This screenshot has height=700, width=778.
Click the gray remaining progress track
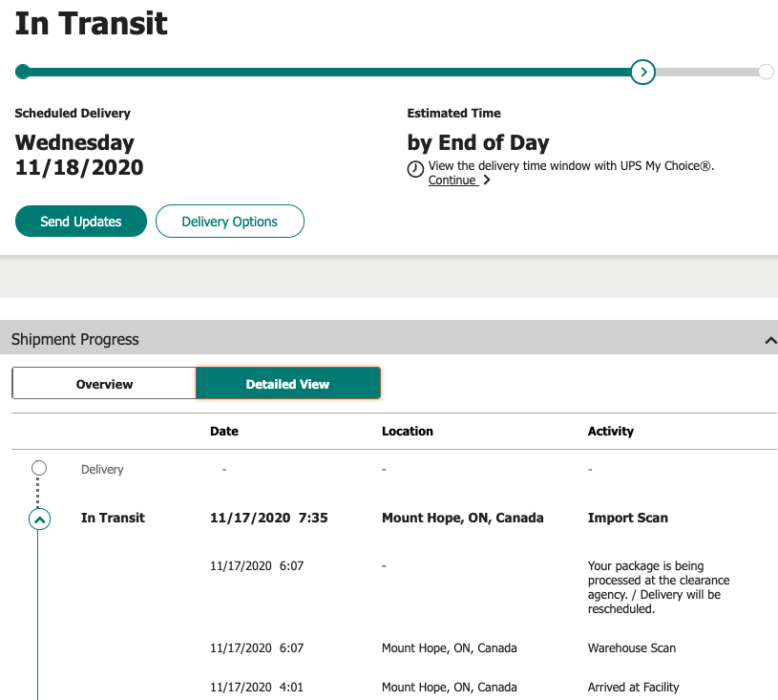pos(706,72)
